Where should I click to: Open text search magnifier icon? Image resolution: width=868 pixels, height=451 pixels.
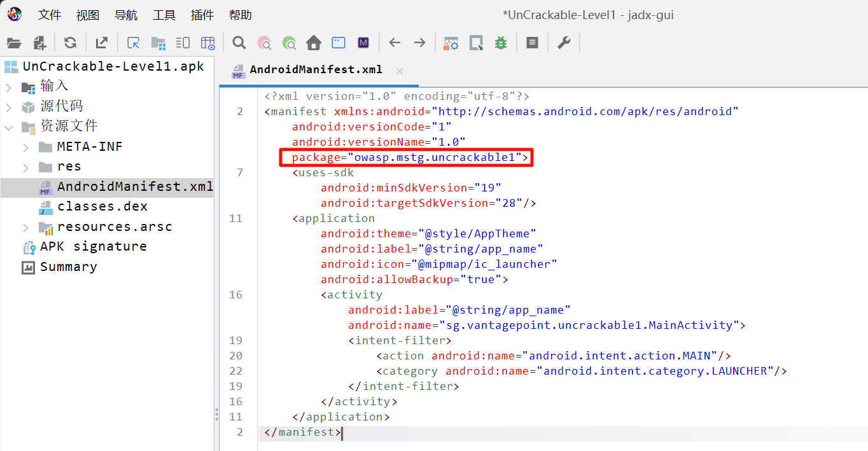[x=239, y=43]
